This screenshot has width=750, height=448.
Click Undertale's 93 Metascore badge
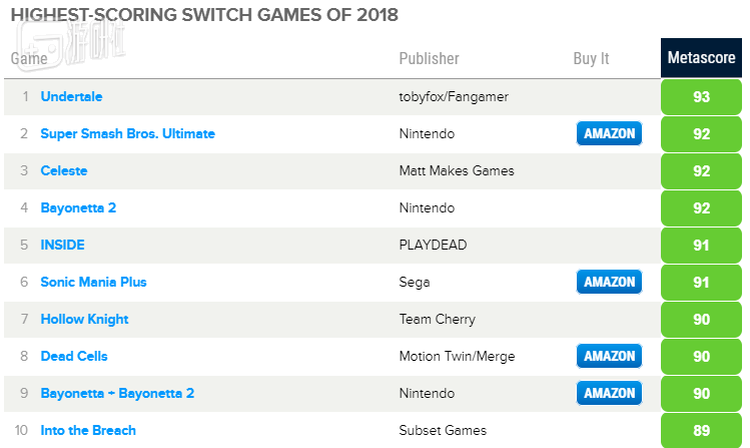(x=701, y=97)
